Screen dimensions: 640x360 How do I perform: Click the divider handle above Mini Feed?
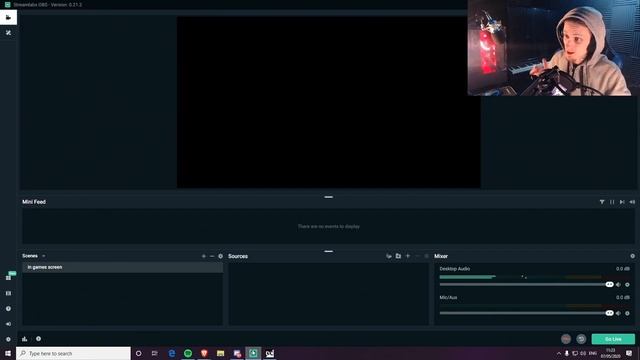coord(329,197)
